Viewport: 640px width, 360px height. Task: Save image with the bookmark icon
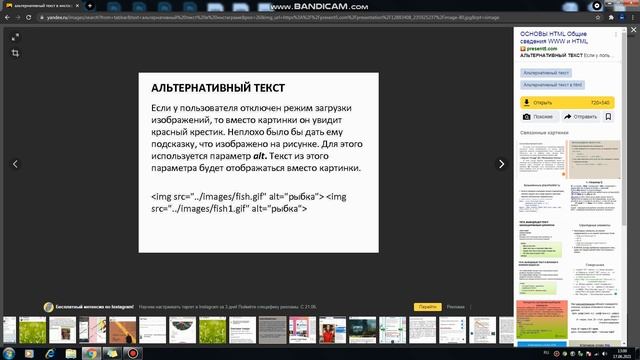tap(608, 117)
